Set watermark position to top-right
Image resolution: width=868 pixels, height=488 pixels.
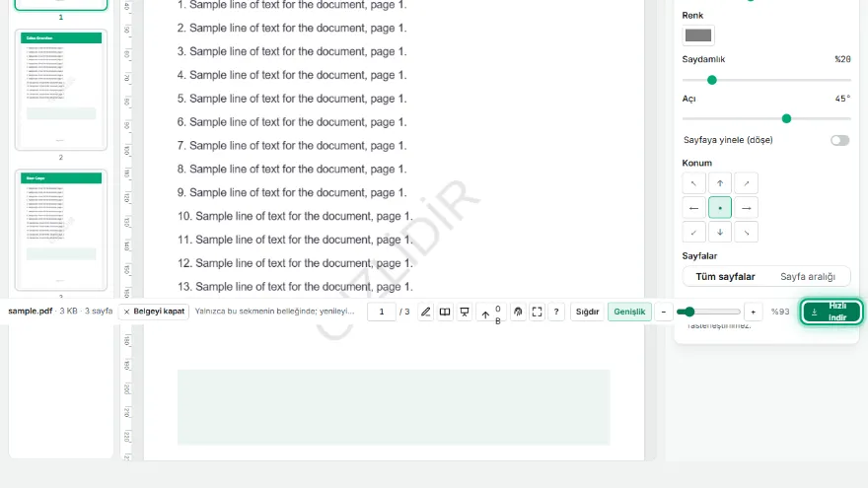pyautogui.click(x=747, y=183)
